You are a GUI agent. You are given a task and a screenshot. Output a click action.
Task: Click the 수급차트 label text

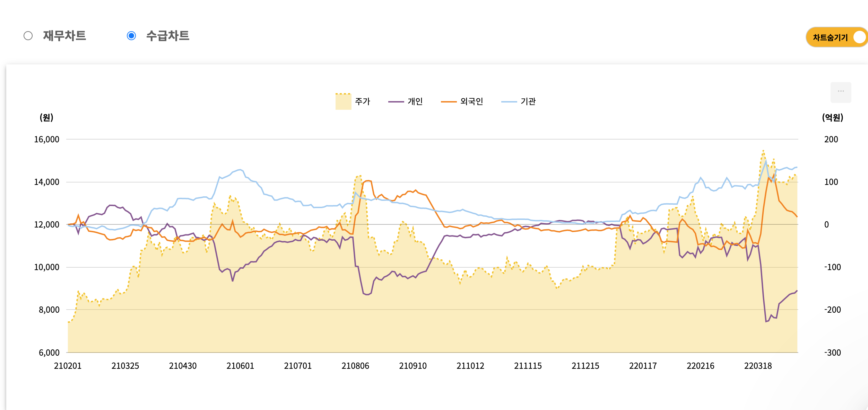(x=168, y=36)
